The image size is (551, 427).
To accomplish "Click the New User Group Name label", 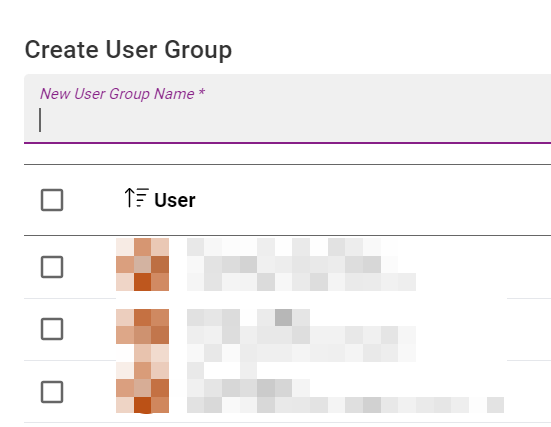I will coord(122,94).
